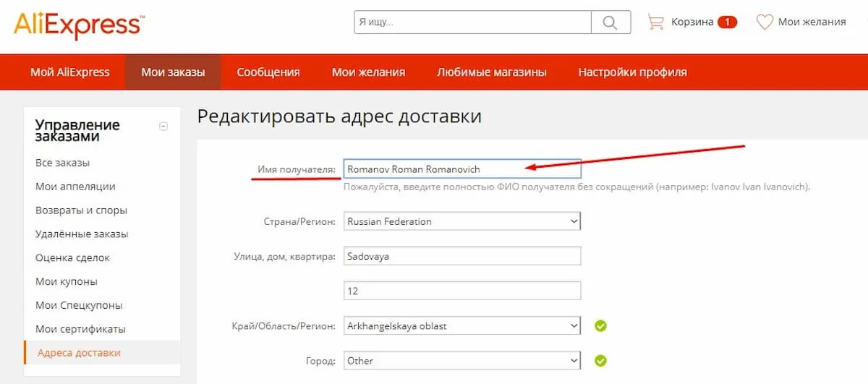
Task: Focus the Я ищу search field
Action: 473,22
